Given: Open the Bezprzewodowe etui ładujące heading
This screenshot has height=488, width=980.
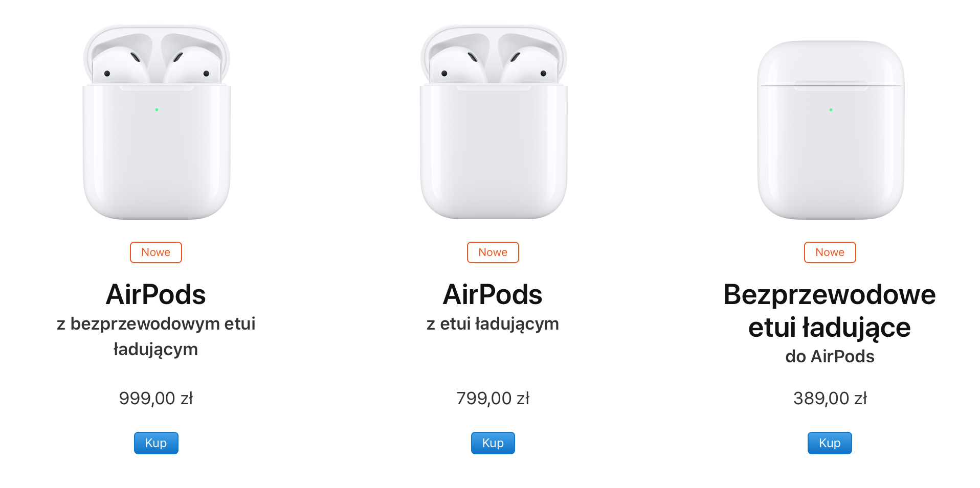Looking at the screenshot, I should pyautogui.click(x=830, y=311).
